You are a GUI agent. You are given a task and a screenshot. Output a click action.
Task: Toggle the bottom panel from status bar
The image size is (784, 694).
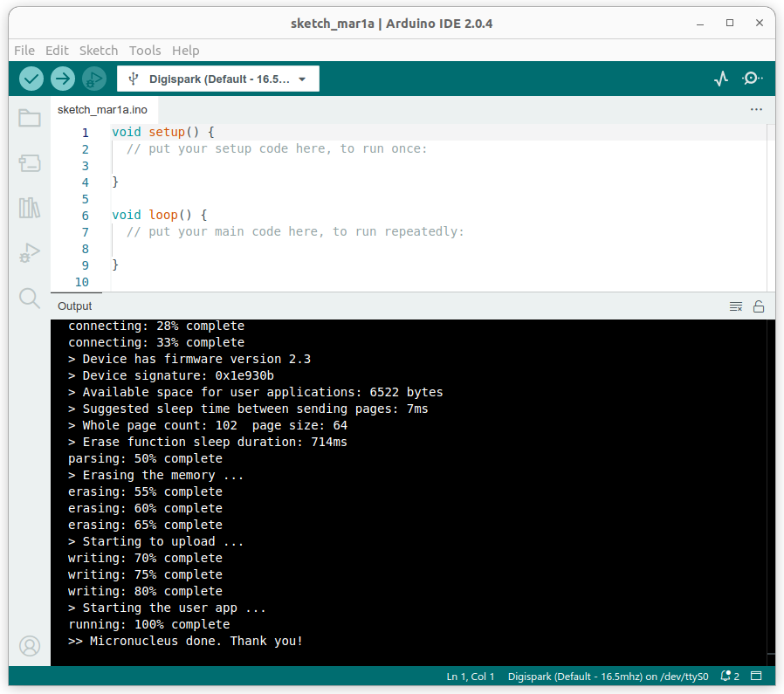(x=757, y=676)
